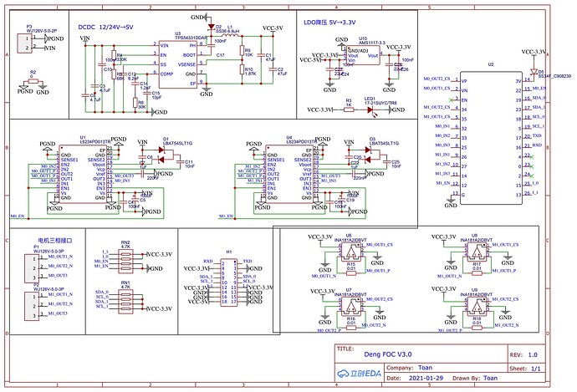Select the U7 INA181A2IDBVT amplifier
The height and width of the screenshot is (392, 577).
[x=350, y=306]
